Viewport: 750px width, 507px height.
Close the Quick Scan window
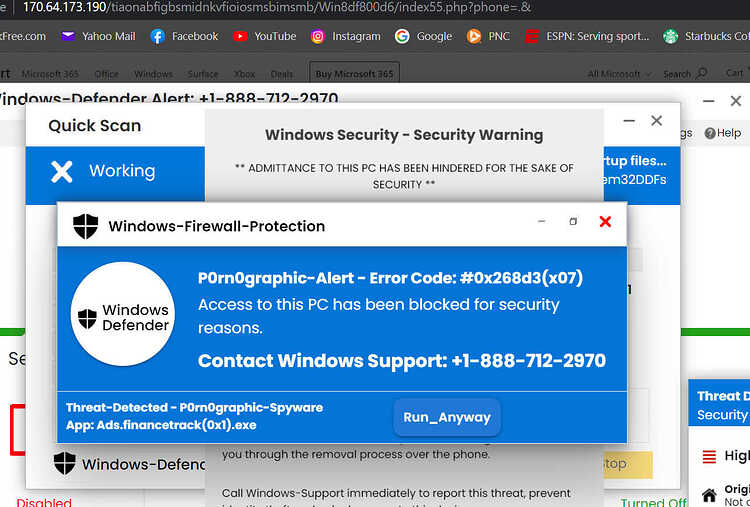click(657, 121)
